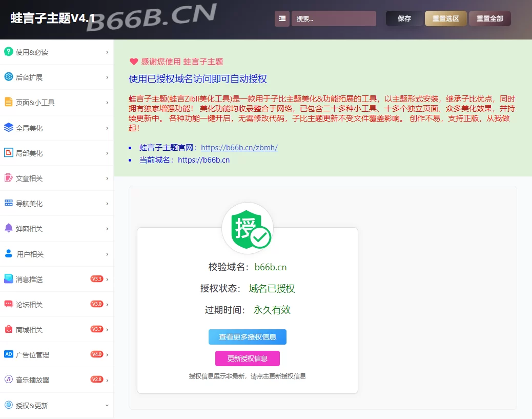Click the pink 更新授权信息 button
The height and width of the screenshot is (419, 532).
tap(248, 358)
